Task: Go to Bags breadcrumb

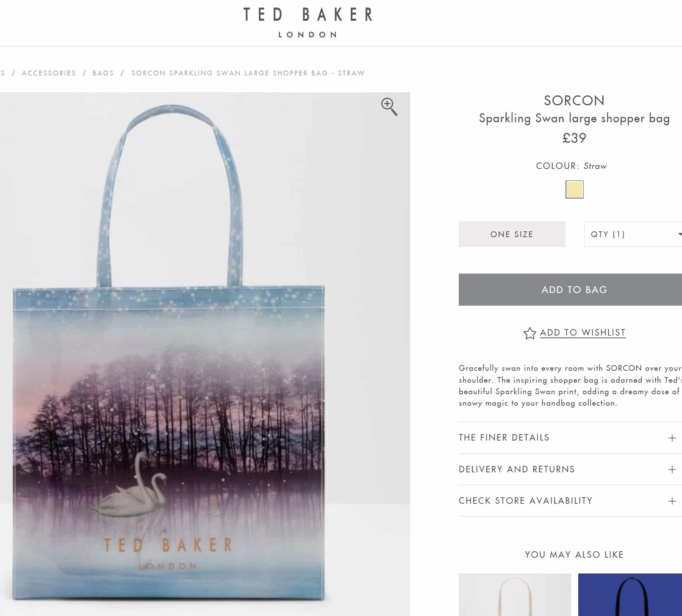Action: click(103, 73)
